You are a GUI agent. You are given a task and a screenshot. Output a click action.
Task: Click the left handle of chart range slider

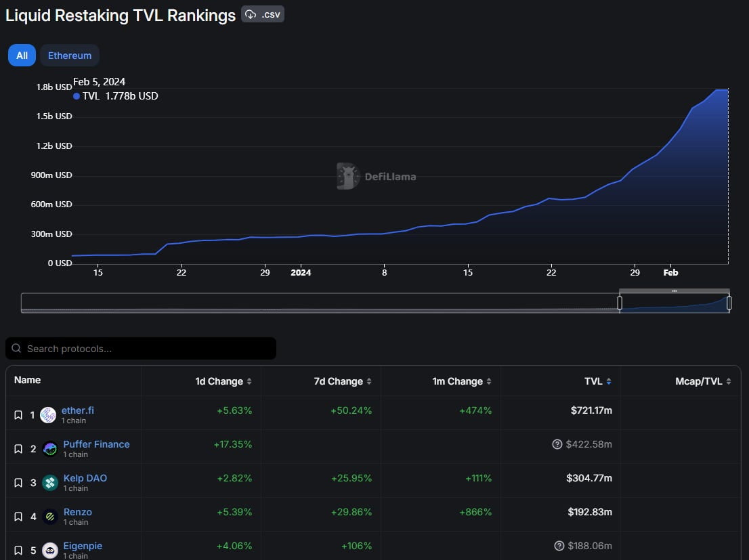tap(620, 303)
